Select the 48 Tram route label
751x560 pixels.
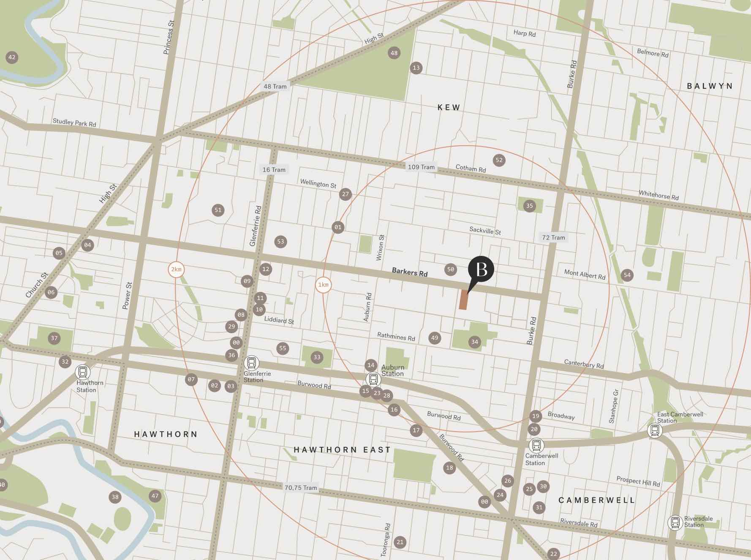pos(275,87)
